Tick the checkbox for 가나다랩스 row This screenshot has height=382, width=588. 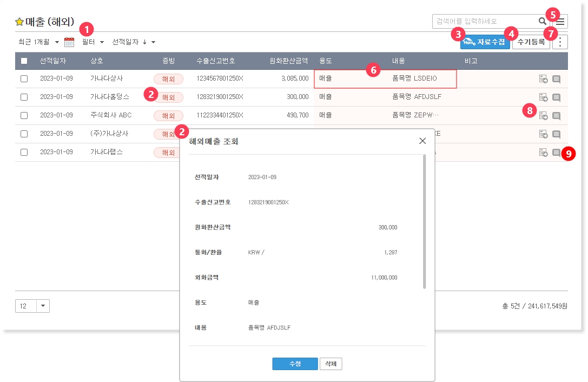[x=24, y=152]
